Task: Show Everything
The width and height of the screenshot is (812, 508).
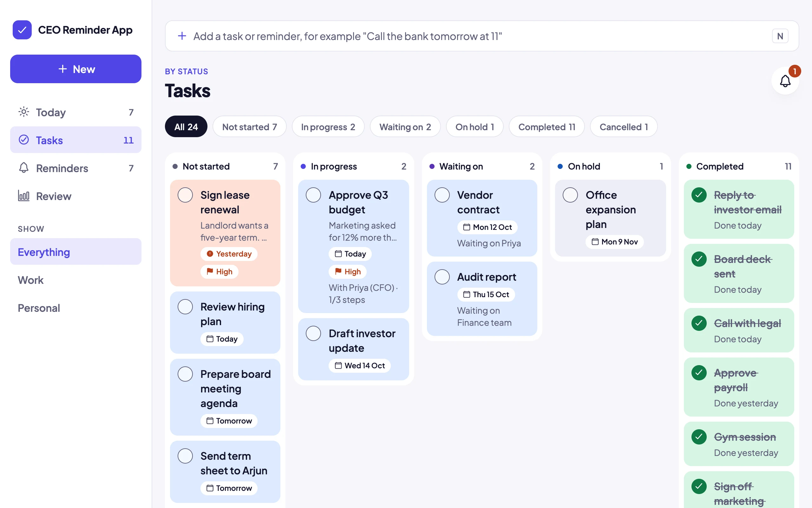Action: point(76,252)
